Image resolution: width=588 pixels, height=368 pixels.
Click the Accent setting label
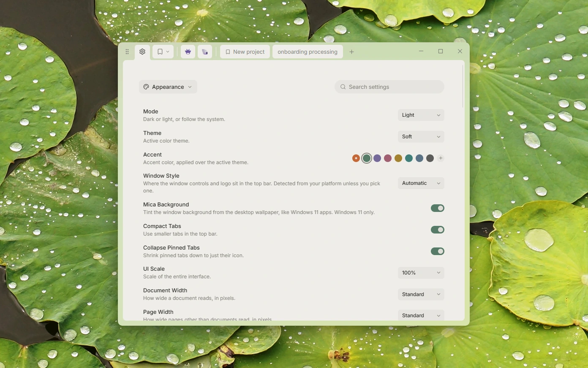(x=152, y=155)
